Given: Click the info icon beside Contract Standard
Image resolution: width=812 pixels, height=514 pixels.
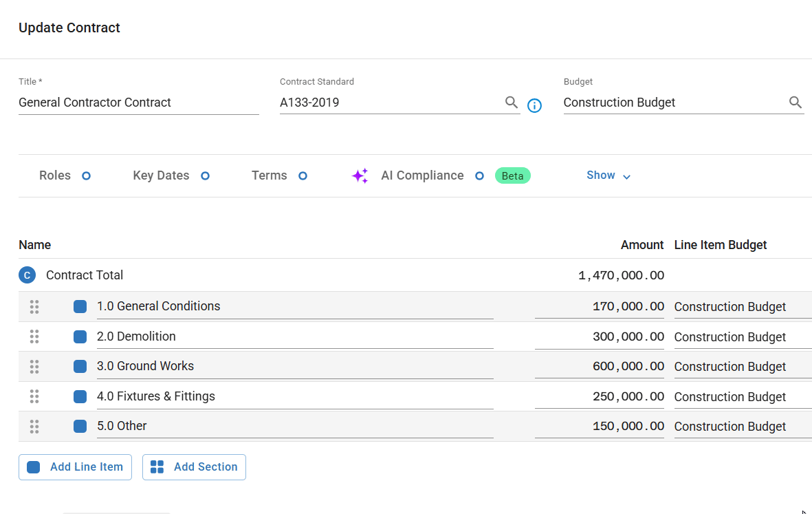Looking at the screenshot, I should point(534,105).
